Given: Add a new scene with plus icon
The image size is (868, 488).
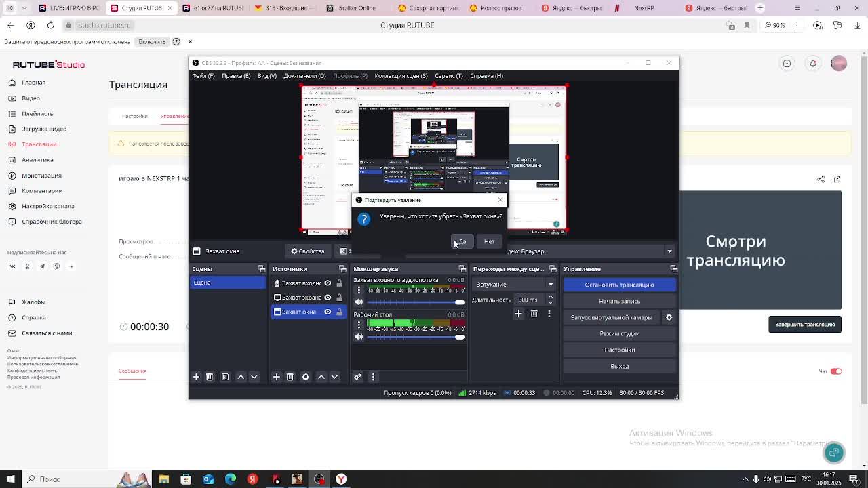Looking at the screenshot, I should (x=196, y=377).
